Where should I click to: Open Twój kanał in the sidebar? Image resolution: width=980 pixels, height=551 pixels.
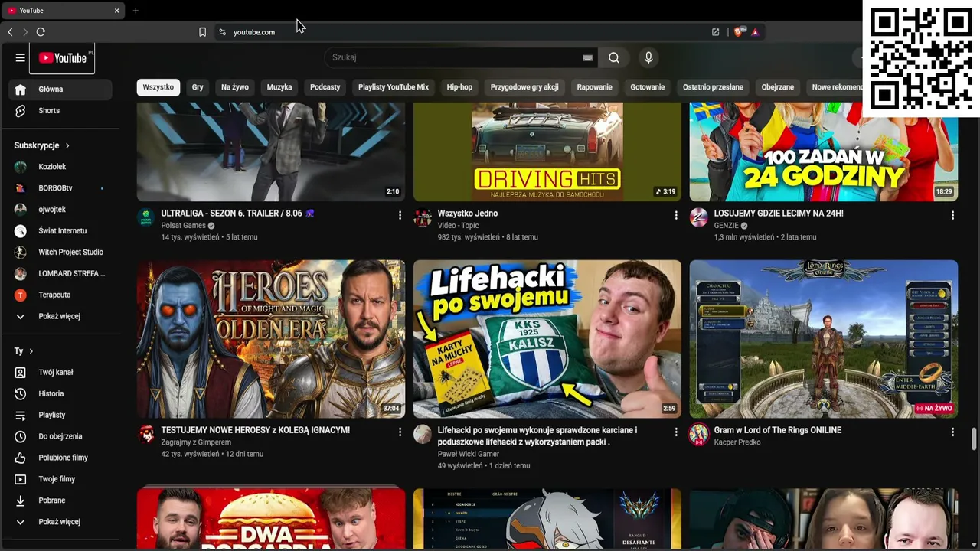point(60,372)
